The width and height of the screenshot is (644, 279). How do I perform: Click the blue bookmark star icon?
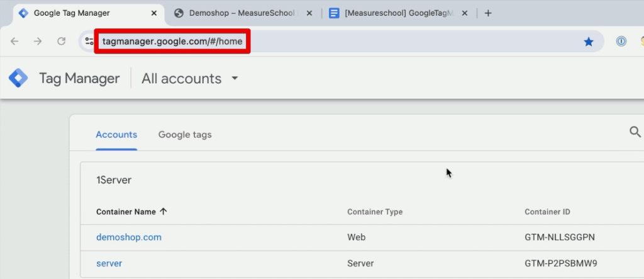(589, 42)
